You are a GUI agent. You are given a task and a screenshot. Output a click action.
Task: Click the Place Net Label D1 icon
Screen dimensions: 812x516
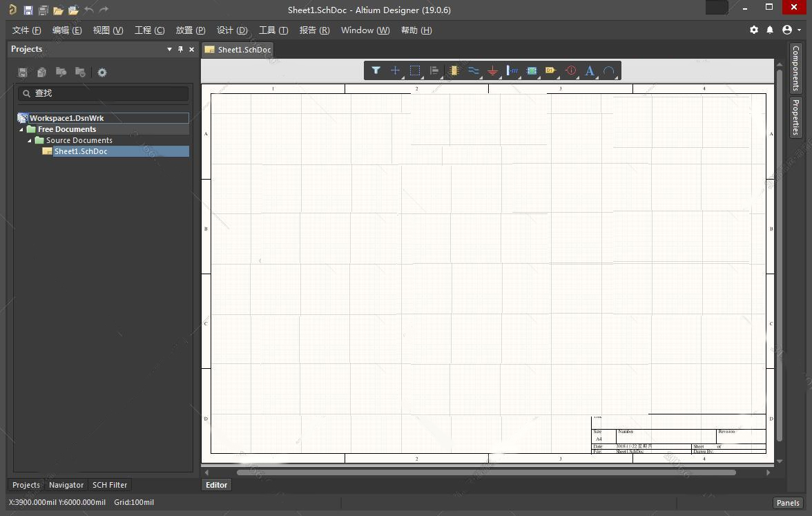click(550, 70)
